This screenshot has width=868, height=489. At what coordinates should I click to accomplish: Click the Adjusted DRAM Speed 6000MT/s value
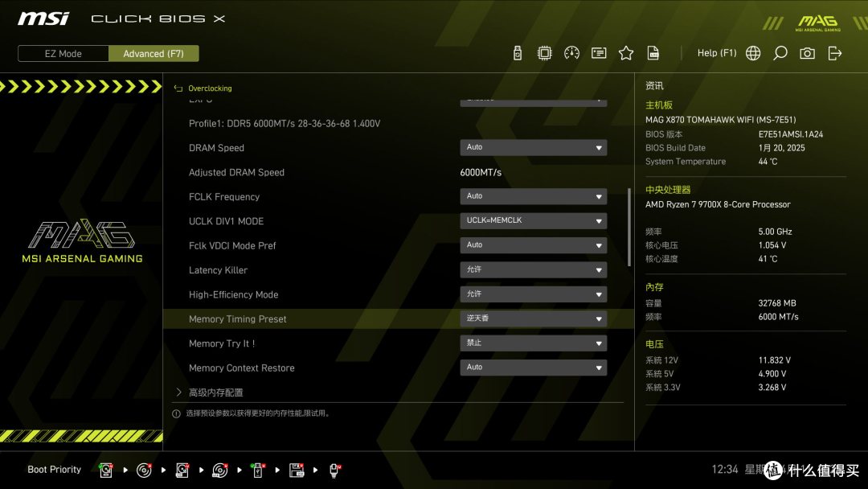point(481,172)
